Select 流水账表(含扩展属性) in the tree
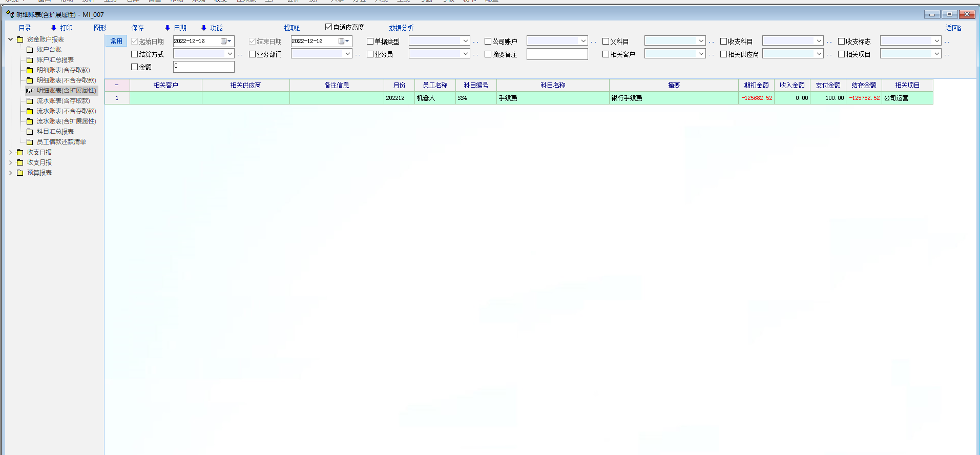This screenshot has width=980, height=455. click(66, 121)
